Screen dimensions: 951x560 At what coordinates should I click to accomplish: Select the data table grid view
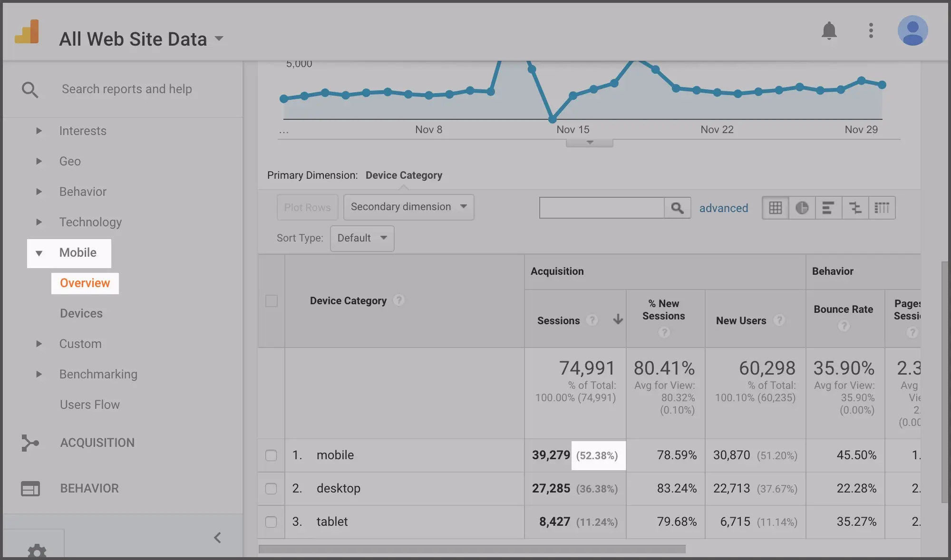point(775,208)
